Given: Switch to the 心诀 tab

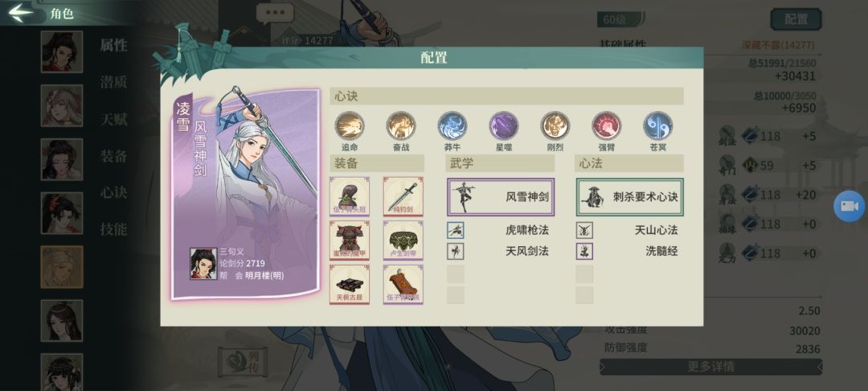Looking at the screenshot, I should click(113, 192).
